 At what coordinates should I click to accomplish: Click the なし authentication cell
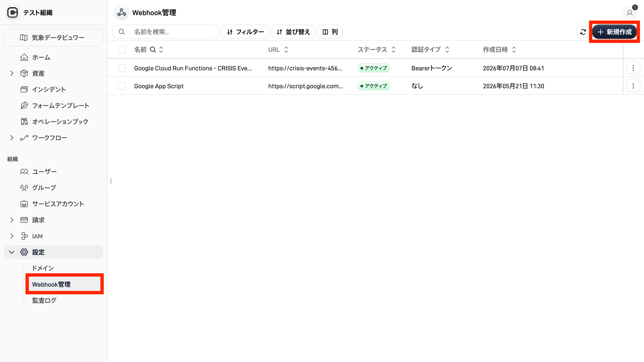tap(417, 86)
